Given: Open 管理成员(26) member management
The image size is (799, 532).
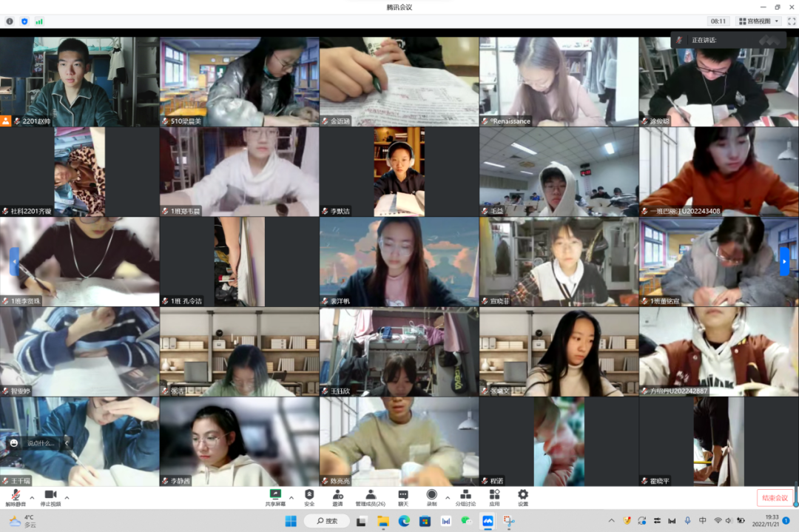Looking at the screenshot, I should tap(370, 496).
